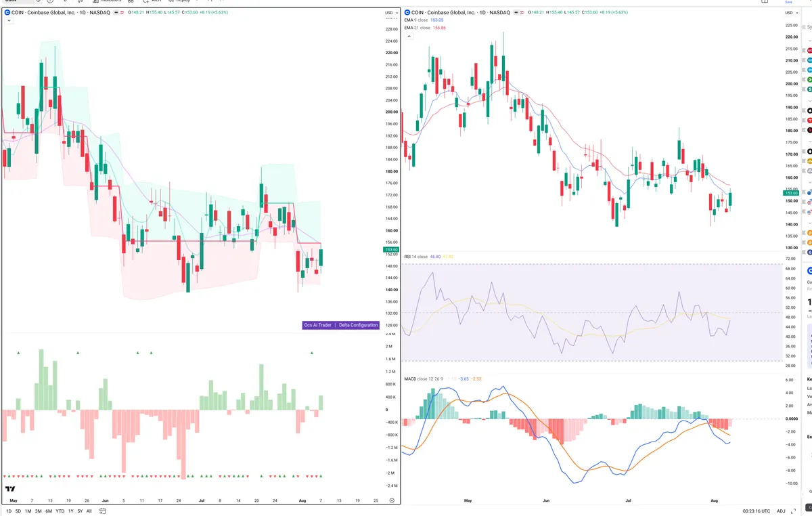Select the EMA 21 close indicator label
Image resolution: width=812 pixels, height=516 pixels.
click(x=417, y=27)
